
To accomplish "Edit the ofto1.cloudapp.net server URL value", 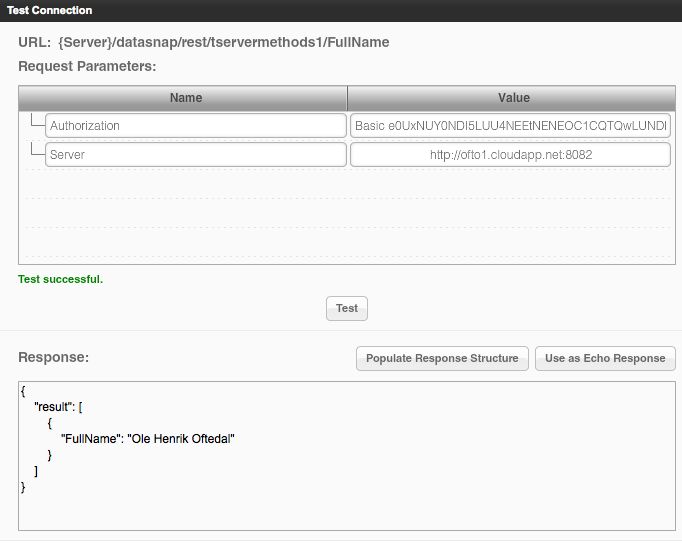I will [510, 155].
